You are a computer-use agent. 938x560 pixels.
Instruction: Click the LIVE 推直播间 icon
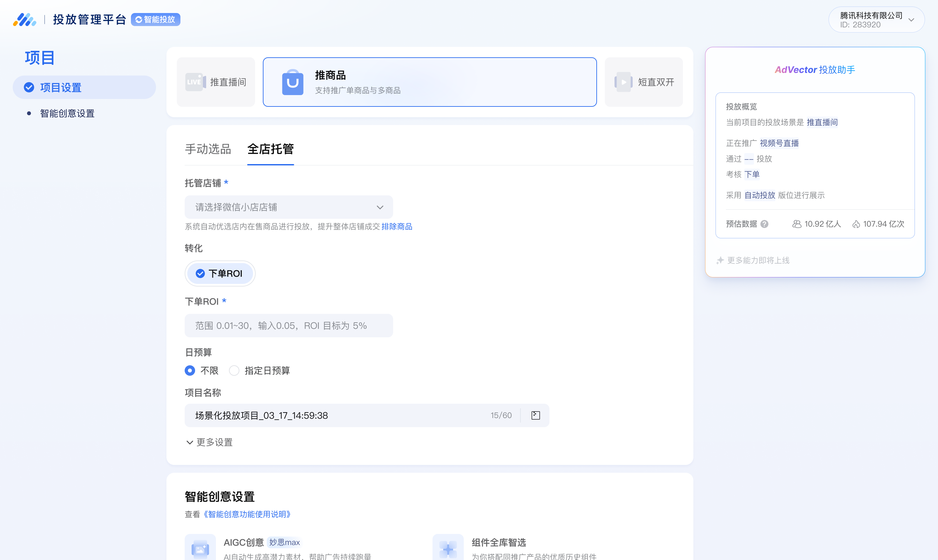195,81
